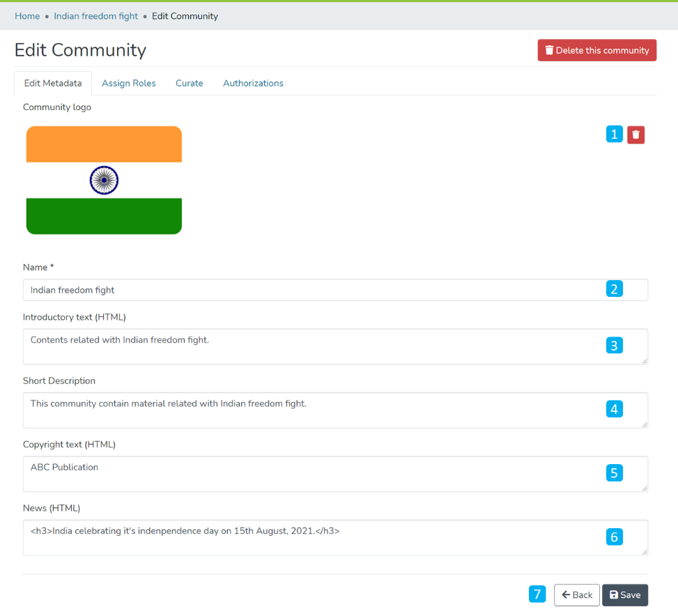Click the Indian freedom fight breadcrumb link
Viewport: 678px width, 616px height.
[95, 15]
